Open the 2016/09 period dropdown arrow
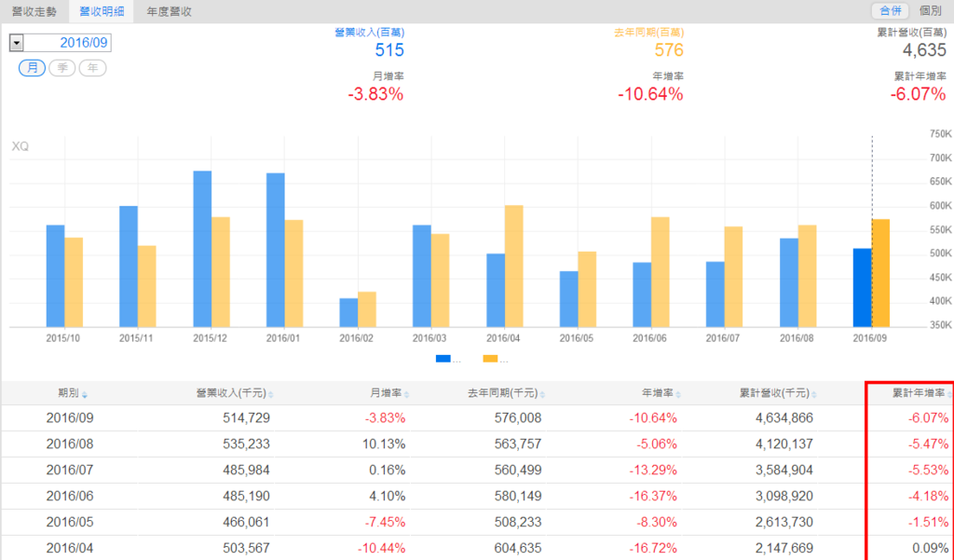 (17, 43)
